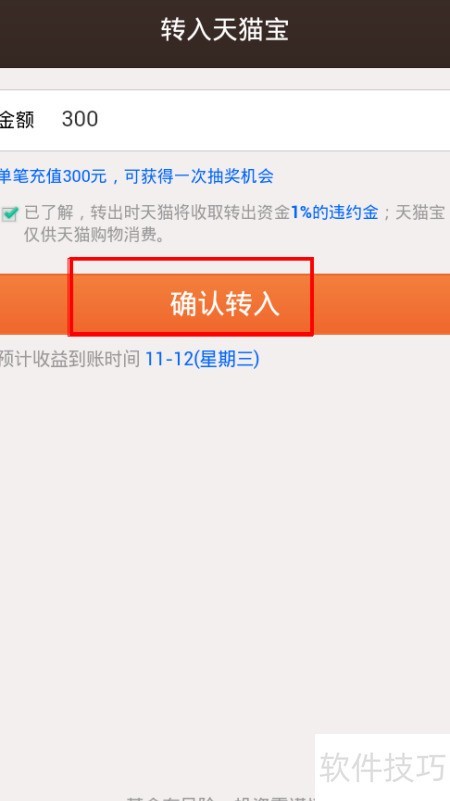The width and height of the screenshot is (450, 801).
Task: Tap the empty gray area below the date line
Action: click(225, 536)
